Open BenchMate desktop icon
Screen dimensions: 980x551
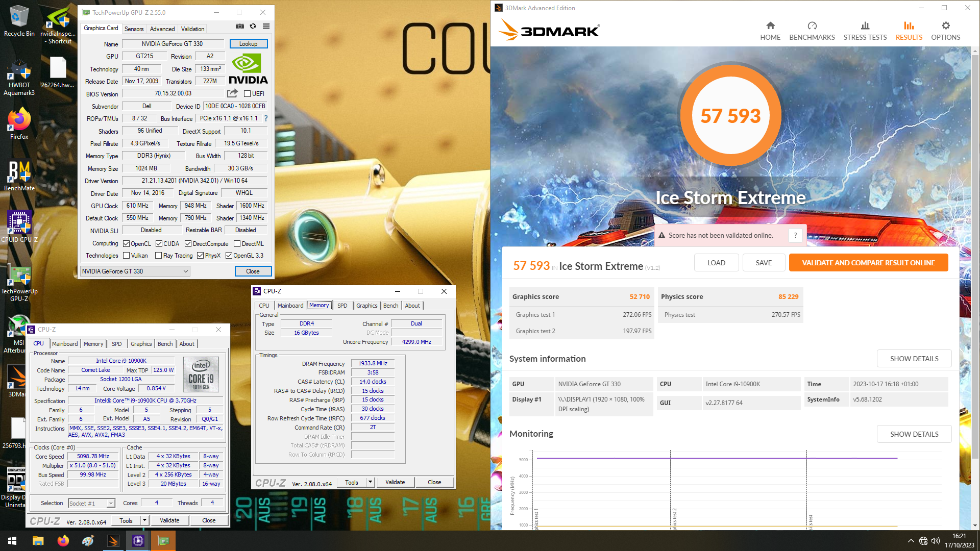point(19,176)
